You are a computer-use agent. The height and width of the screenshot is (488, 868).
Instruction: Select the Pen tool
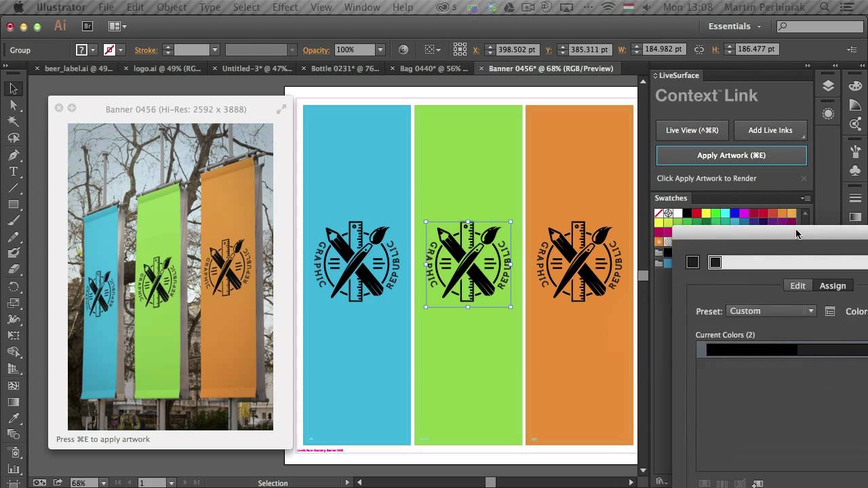click(14, 155)
